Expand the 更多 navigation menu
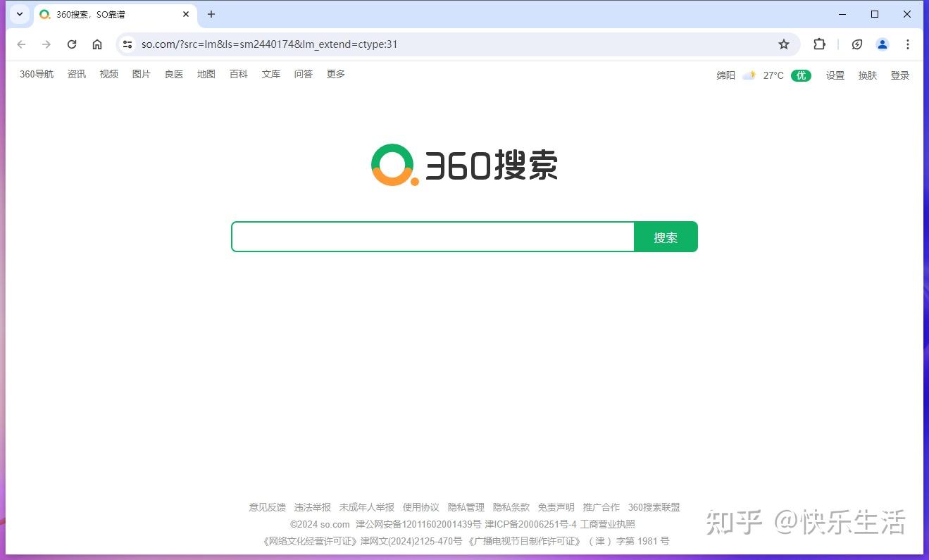 coord(336,74)
